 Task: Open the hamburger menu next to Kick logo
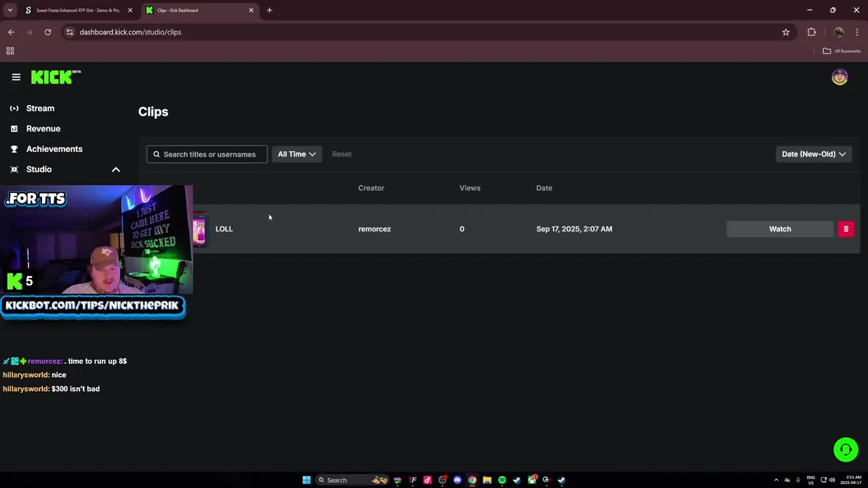click(x=16, y=77)
